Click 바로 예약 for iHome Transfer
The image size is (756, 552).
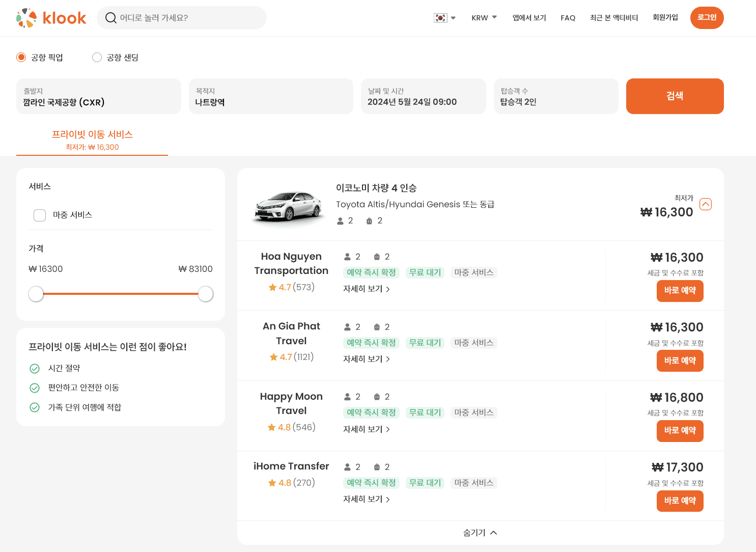(x=680, y=501)
